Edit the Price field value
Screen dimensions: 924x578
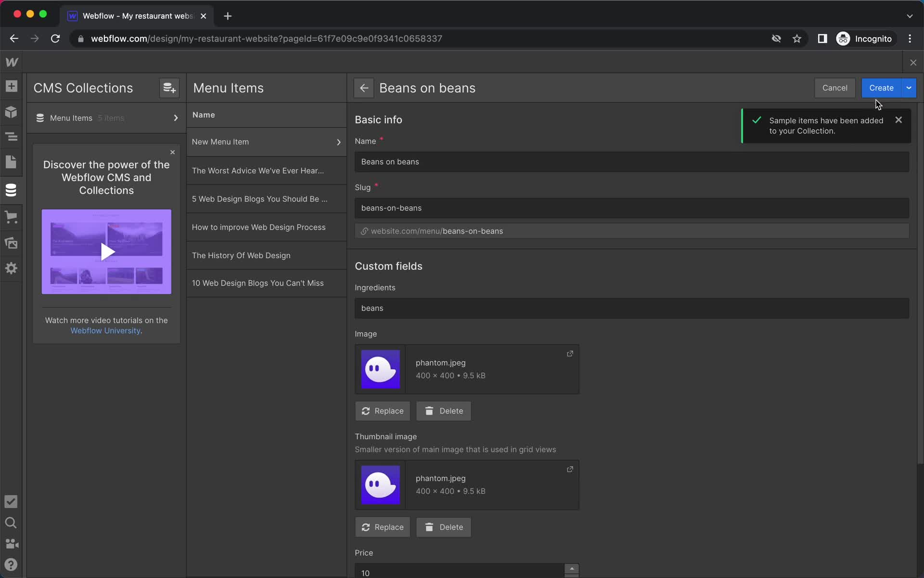[x=460, y=571]
